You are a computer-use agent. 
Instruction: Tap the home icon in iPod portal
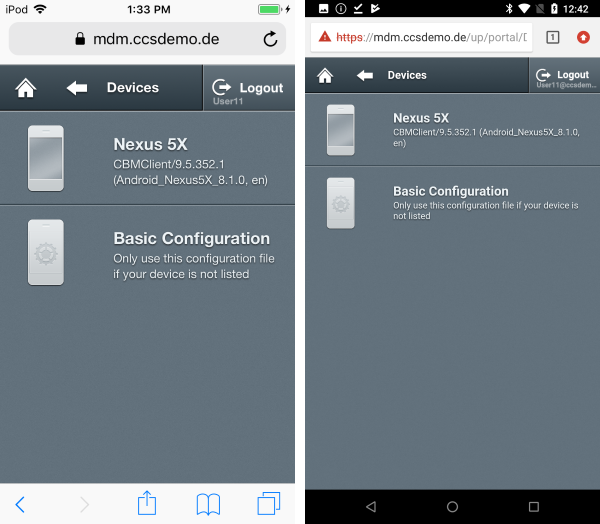[x=26, y=88]
